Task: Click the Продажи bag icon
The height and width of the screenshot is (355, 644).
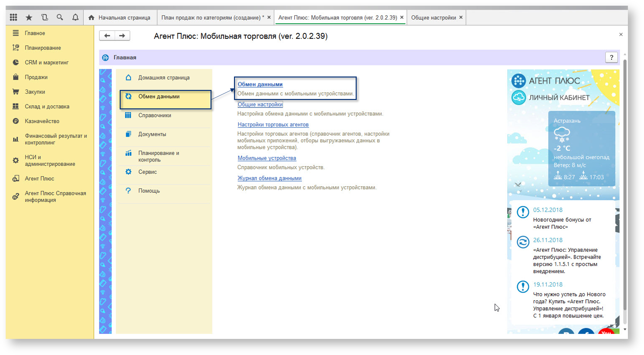Action: [x=15, y=77]
